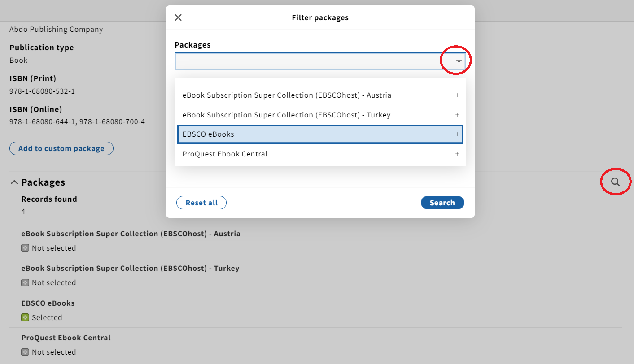This screenshot has height=364, width=634.
Task: Click green Selected status icon for EBSCO eBooks
Action: 25,317
